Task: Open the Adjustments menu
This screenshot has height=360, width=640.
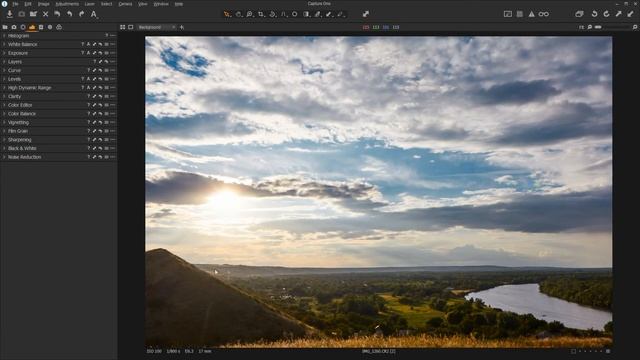Action: (67, 4)
